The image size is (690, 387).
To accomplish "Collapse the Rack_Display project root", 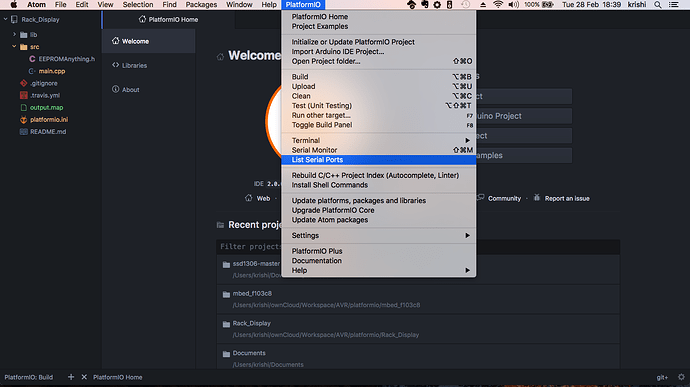I will point(5,19).
